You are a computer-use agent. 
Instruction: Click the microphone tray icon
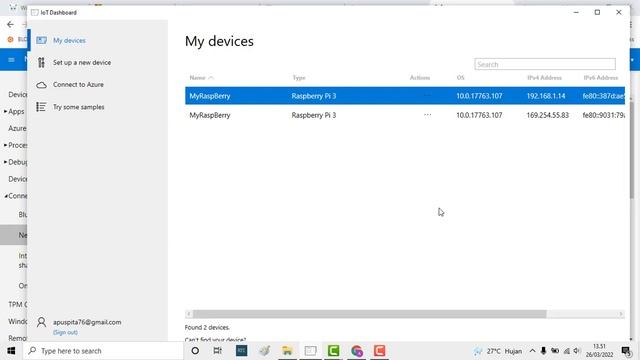pos(543,351)
